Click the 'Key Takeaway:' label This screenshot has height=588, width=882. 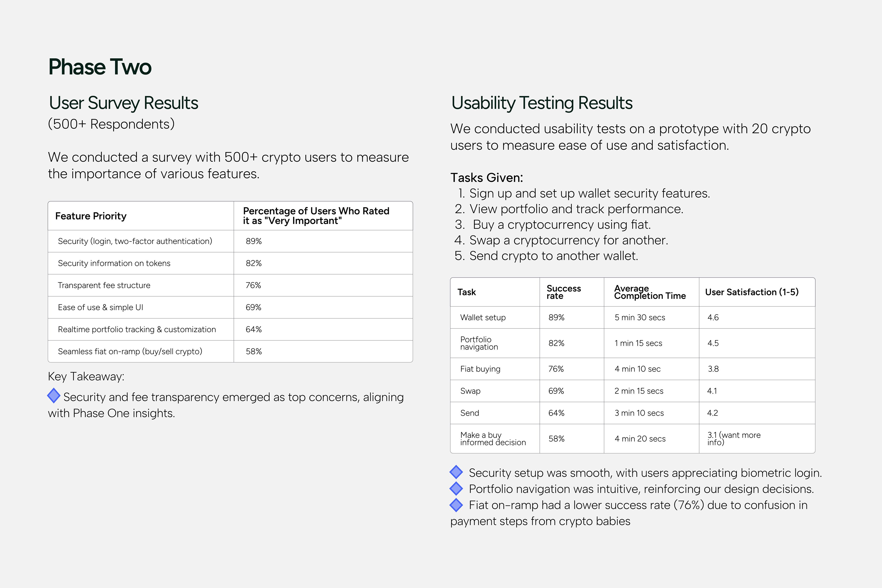pos(86,376)
